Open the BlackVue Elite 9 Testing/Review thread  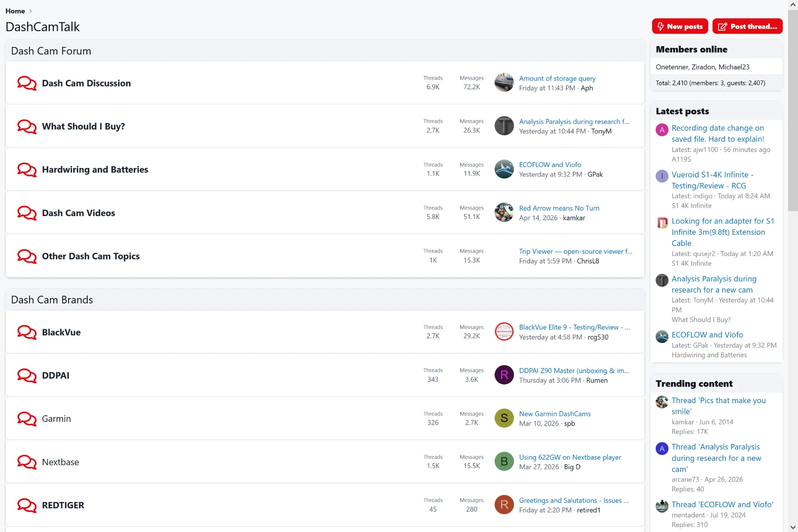coord(574,327)
